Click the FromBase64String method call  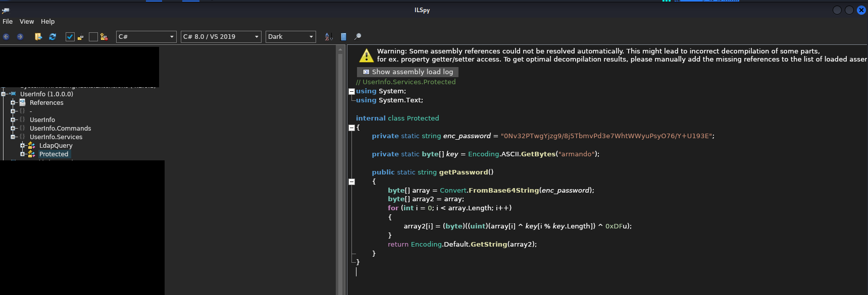504,191
